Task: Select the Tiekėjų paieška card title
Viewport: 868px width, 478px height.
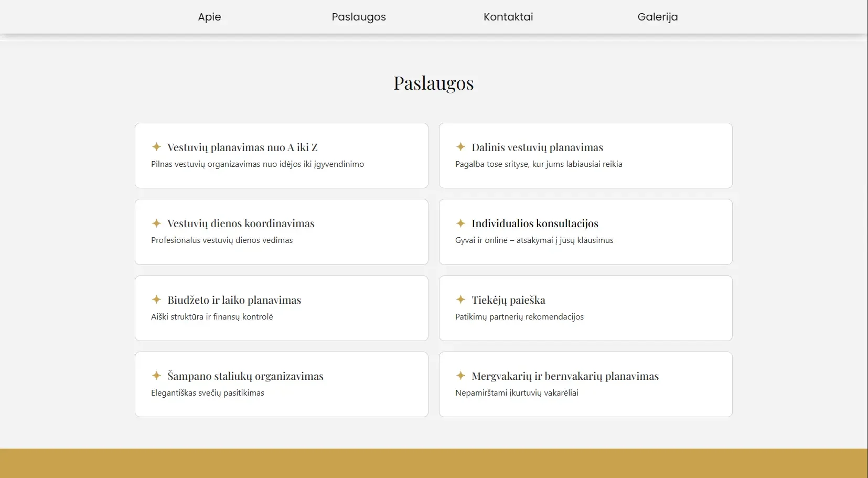Action: 508,300
